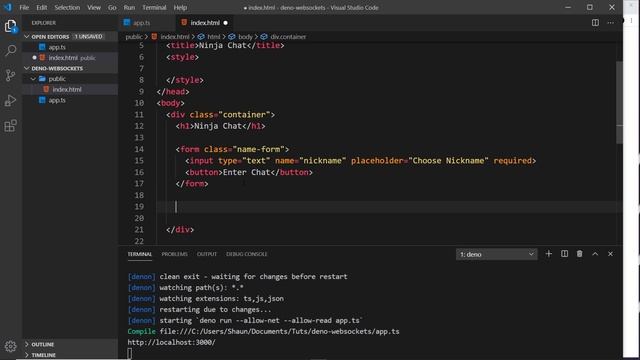This screenshot has height=360, width=640.
Task: Open the Run menu
Action: (x=129, y=7)
